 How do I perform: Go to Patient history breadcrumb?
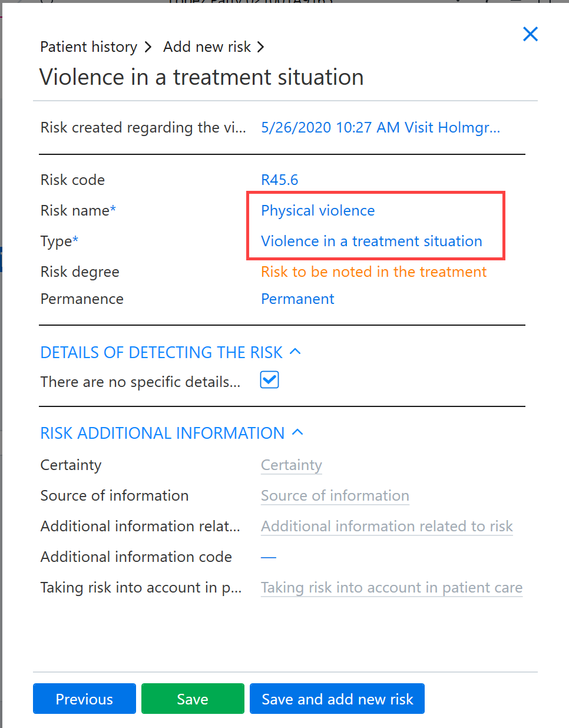pos(89,47)
